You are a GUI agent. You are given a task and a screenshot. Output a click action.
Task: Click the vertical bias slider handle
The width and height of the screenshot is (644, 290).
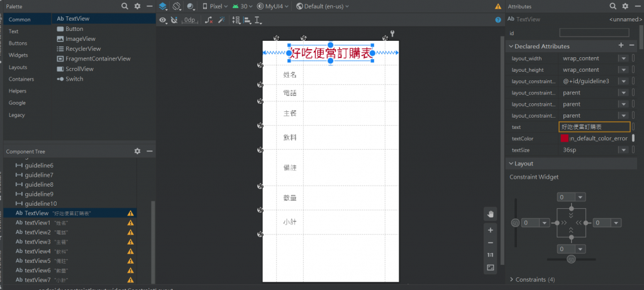click(x=515, y=223)
